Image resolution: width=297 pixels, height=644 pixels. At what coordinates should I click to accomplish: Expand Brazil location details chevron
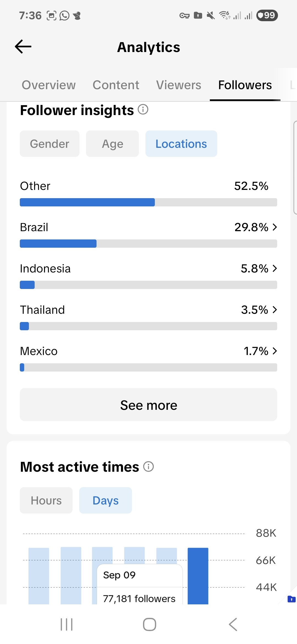[x=274, y=227]
